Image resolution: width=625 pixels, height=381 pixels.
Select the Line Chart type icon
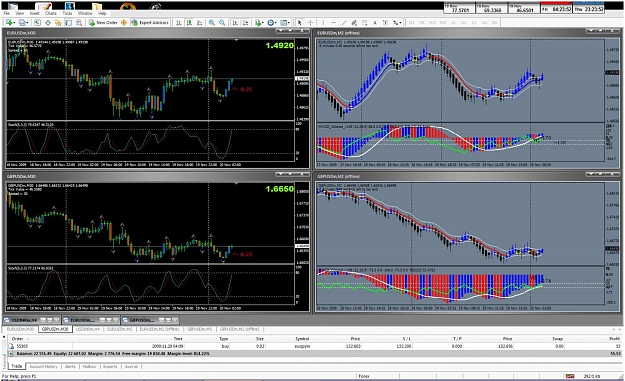[x=199, y=23]
